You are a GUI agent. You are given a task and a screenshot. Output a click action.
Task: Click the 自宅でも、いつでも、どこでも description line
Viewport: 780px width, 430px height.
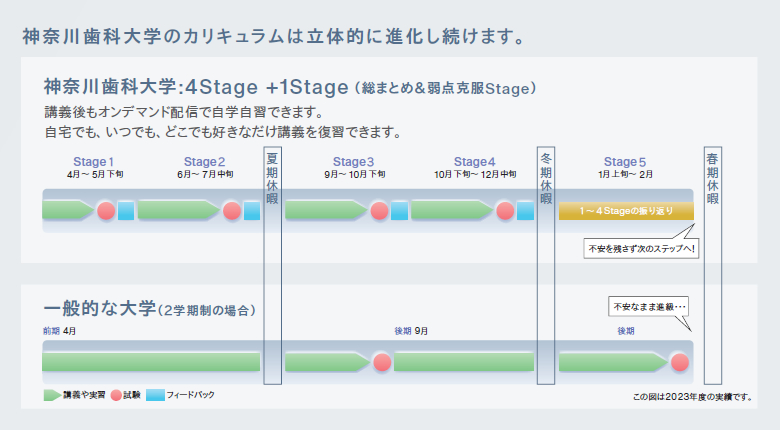[223, 132]
